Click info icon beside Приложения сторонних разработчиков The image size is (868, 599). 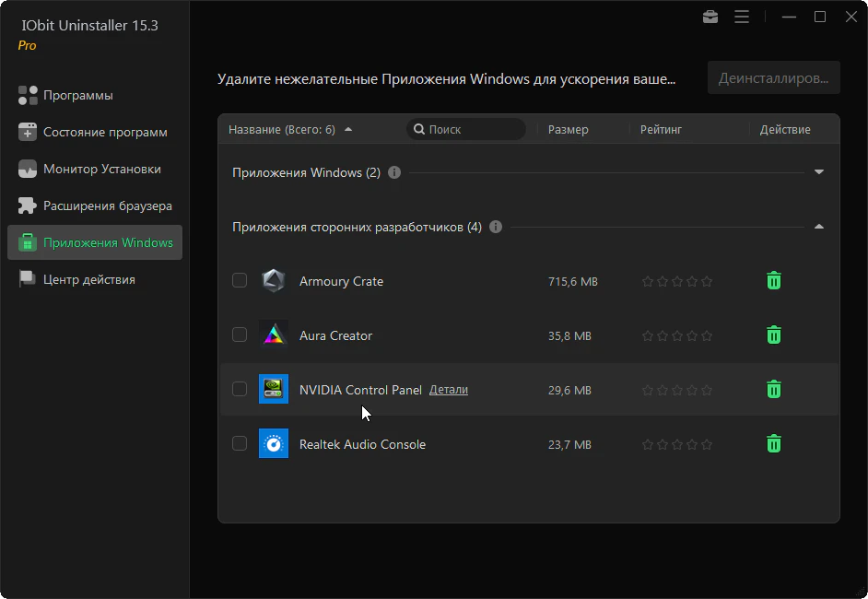pyautogui.click(x=496, y=227)
